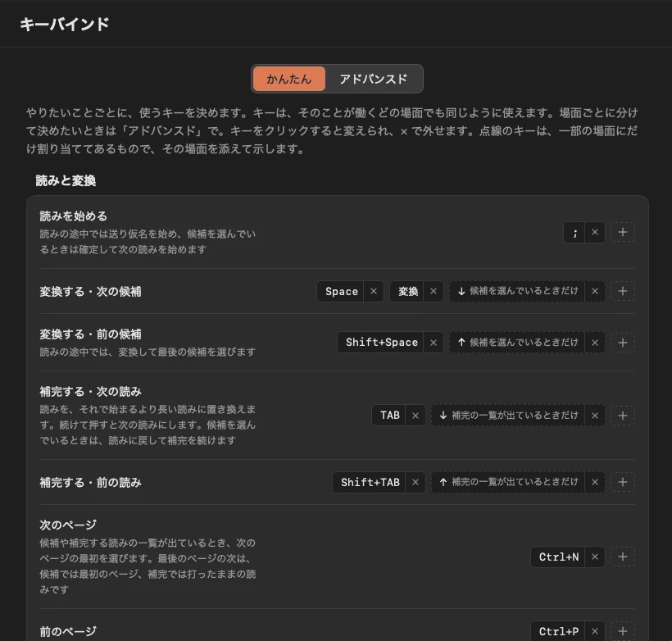The image size is (672, 641).
Task: Click the 前のページ row title
Action: click(68, 631)
